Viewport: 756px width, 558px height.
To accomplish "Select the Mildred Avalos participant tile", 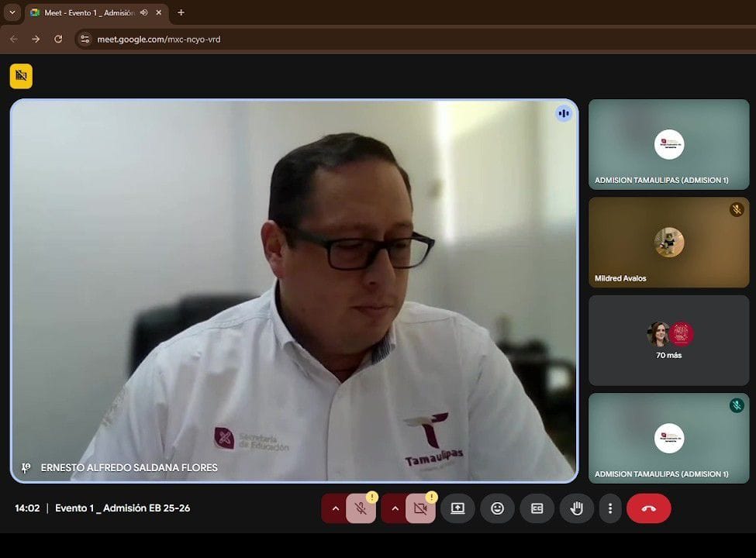I will pyautogui.click(x=668, y=242).
